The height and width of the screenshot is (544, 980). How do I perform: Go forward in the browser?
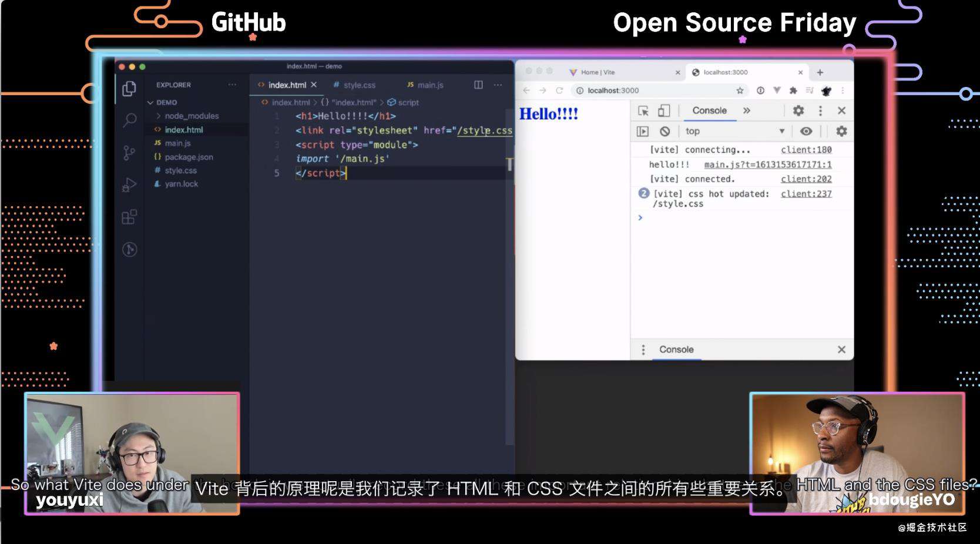coord(543,90)
